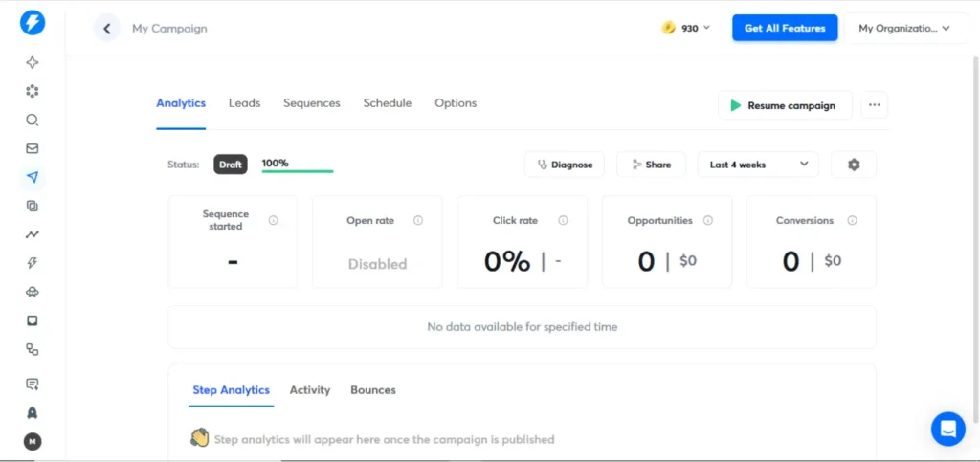Open the connected squares sidebar icon
Screen dimensions: 980x462
(x=33, y=350)
